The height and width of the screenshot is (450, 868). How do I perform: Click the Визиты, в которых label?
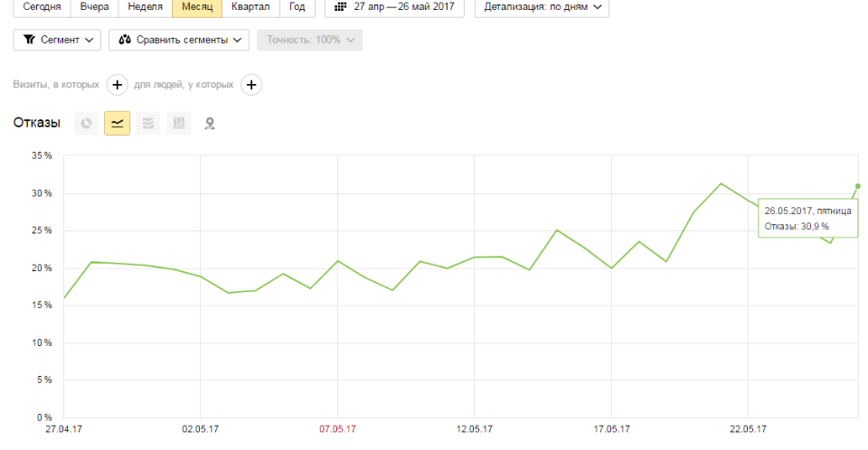tap(56, 85)
